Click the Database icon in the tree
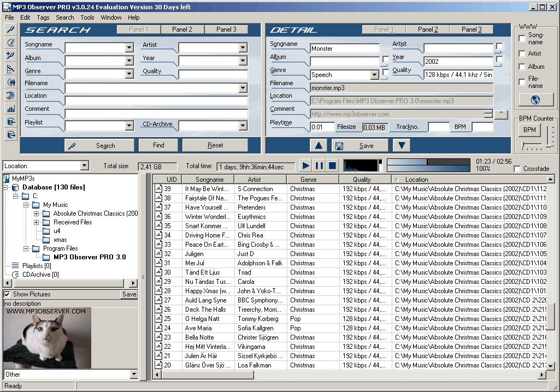 coord(15,187)
